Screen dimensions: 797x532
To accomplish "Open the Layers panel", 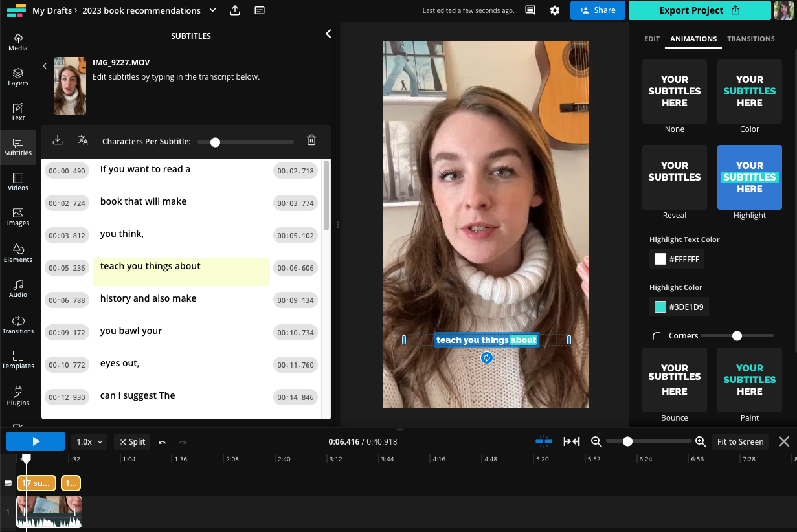I will click(17, 78).
